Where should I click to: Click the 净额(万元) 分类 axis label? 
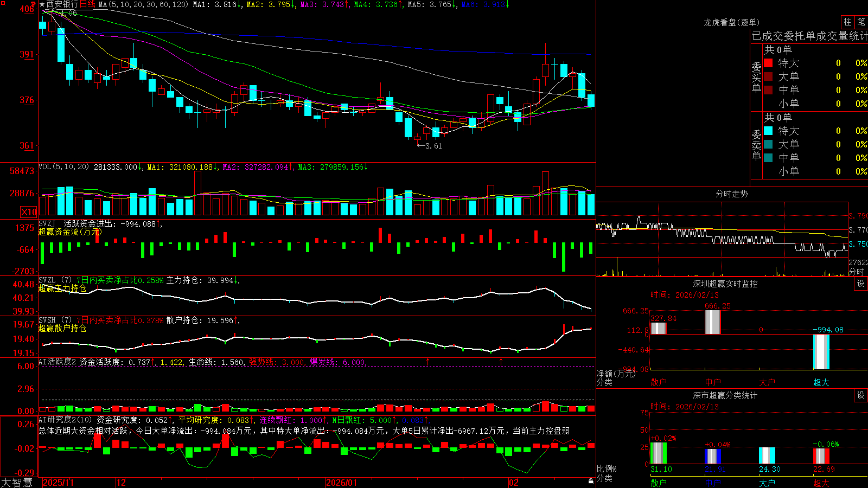(616, 378)
